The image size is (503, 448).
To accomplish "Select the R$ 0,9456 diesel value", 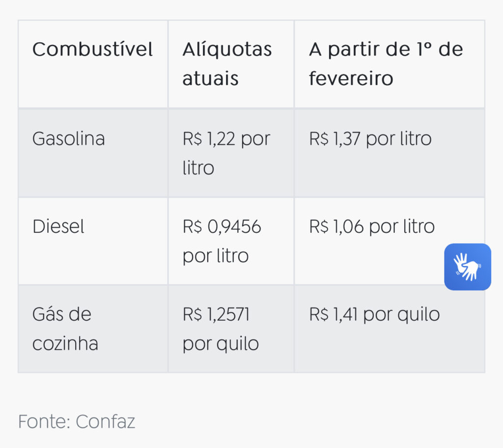I will point(222,227).
